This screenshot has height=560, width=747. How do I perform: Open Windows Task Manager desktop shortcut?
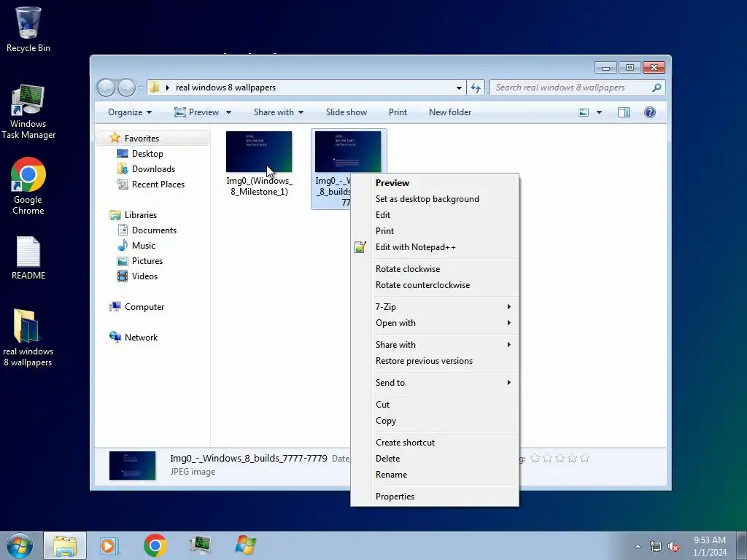coord(28,112)
